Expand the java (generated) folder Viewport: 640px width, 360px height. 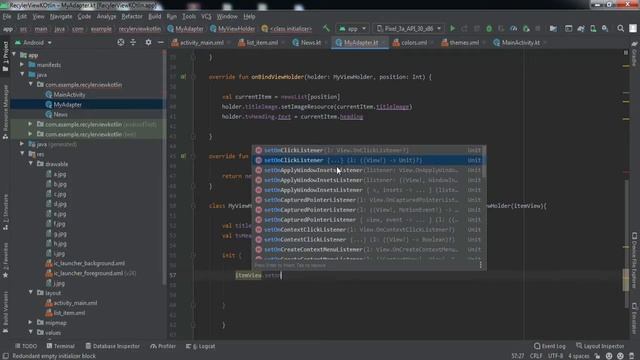click(x=22, y=144)
